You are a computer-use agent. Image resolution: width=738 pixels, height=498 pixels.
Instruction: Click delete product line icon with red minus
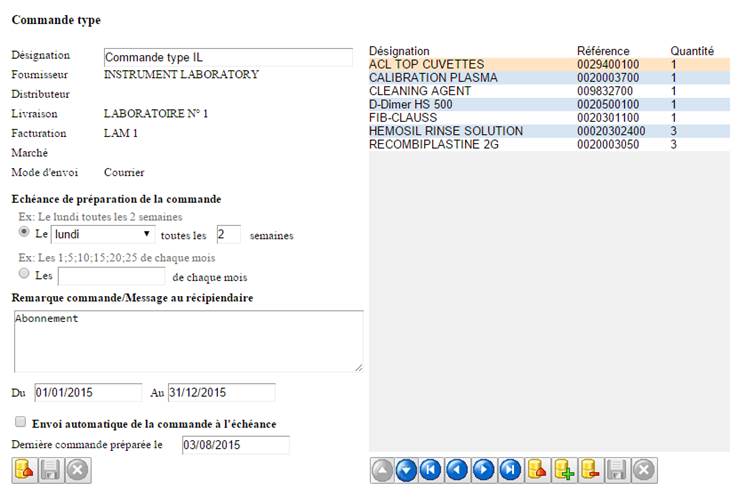[x=590, y=470]
